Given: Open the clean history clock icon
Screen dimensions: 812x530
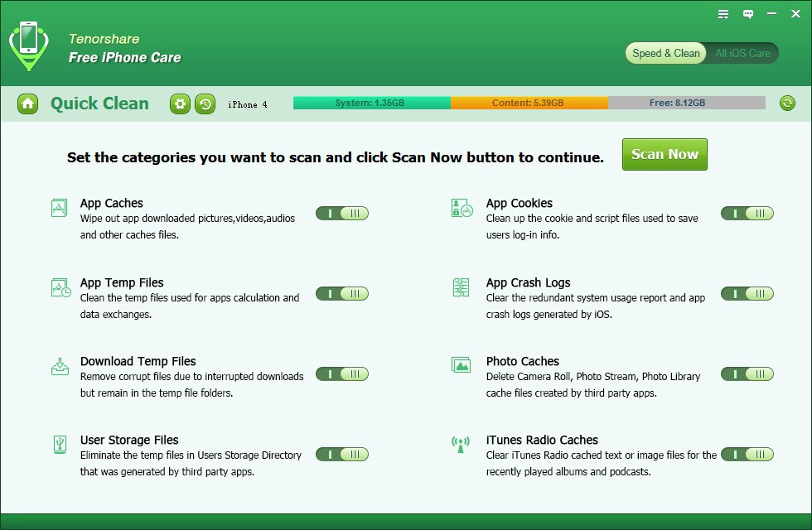Looking at the screenshot, I should point(205,104).
